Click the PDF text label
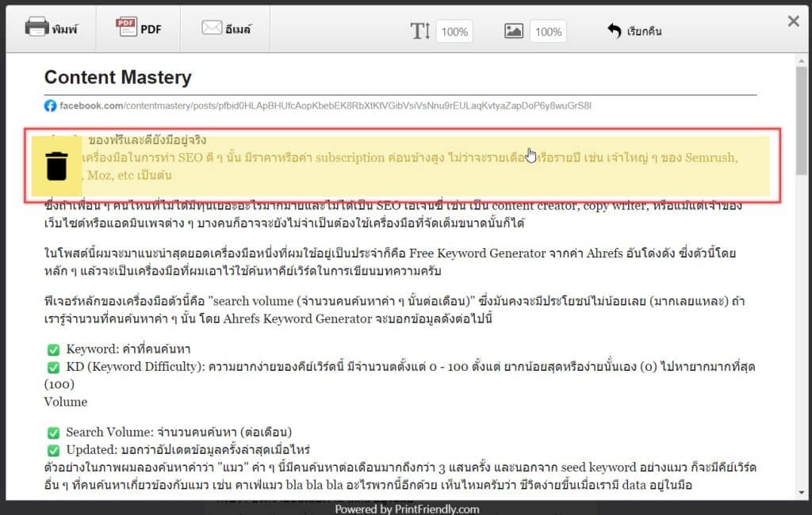The image size is (812, 515). pyautogui.click(x=151, y=29)
